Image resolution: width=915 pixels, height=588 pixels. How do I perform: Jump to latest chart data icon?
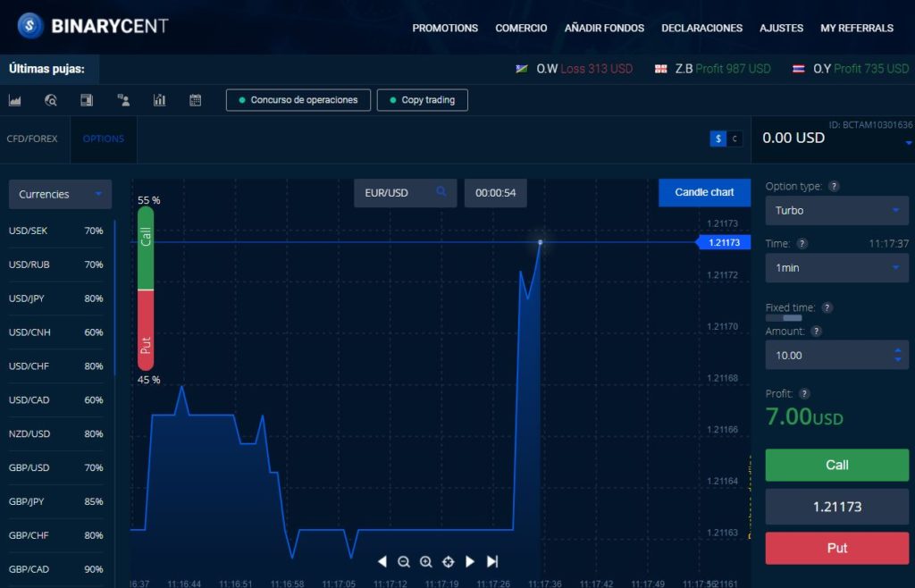click(x=492, y=561)
